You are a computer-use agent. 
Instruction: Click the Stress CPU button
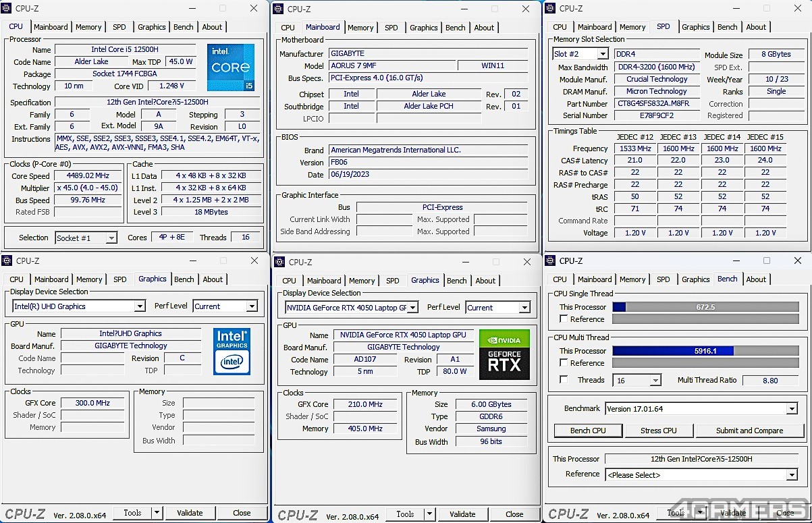659,431
